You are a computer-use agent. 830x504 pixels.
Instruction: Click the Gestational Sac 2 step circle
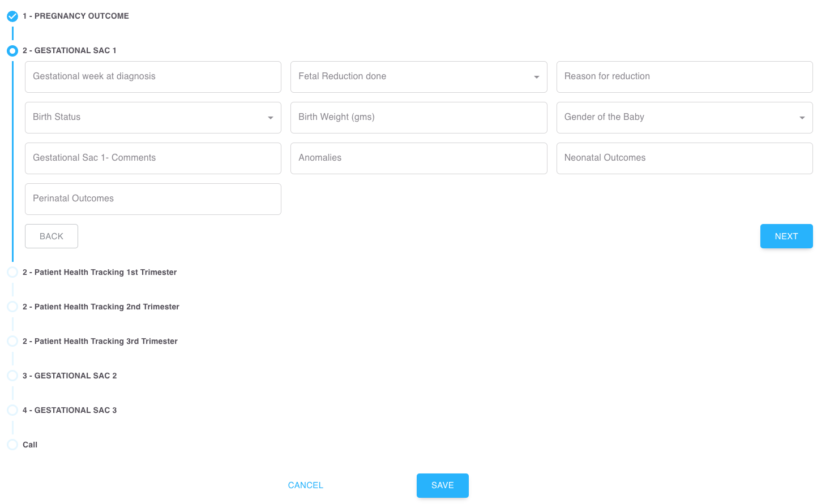(x=12, y=376)
